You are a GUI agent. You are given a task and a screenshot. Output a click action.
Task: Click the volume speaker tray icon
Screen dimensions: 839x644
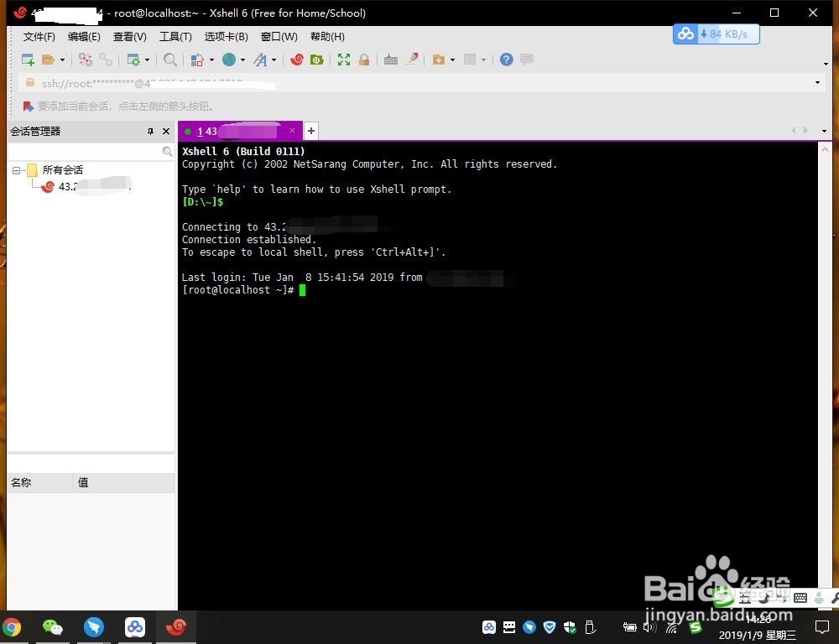[649, 627]
